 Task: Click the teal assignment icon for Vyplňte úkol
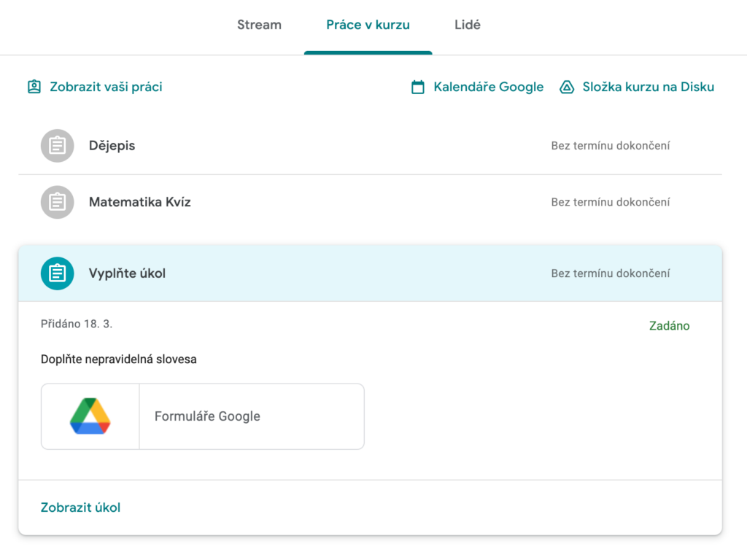pos(57,273)
